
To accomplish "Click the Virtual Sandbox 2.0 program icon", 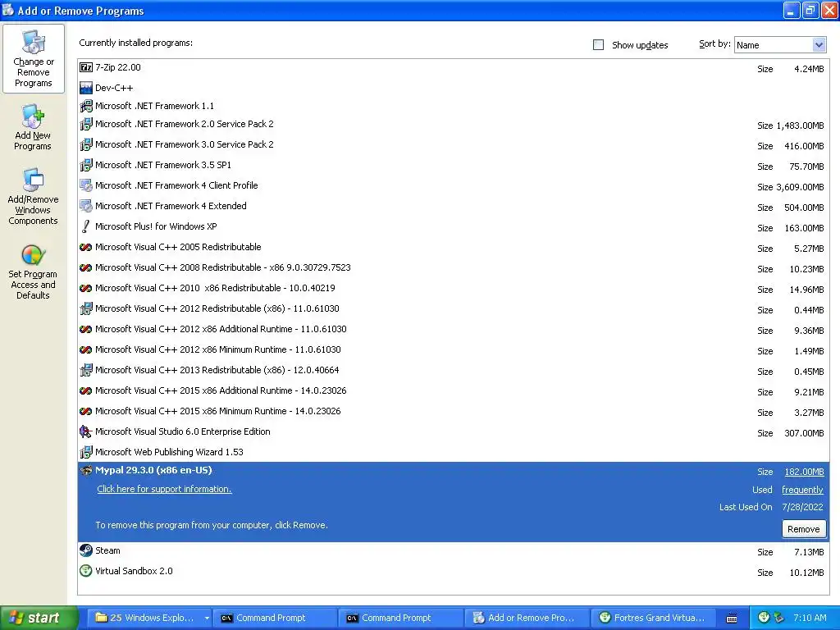I will click(85, 571).
